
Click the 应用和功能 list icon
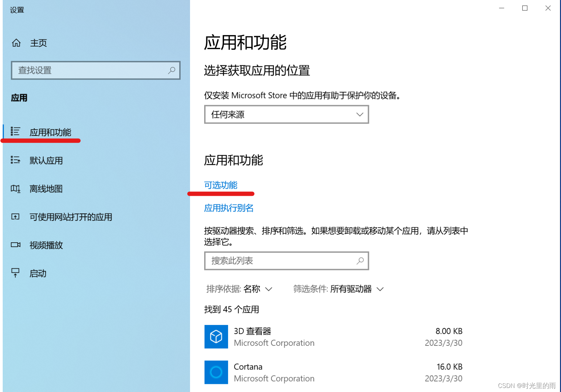point(15,131)
